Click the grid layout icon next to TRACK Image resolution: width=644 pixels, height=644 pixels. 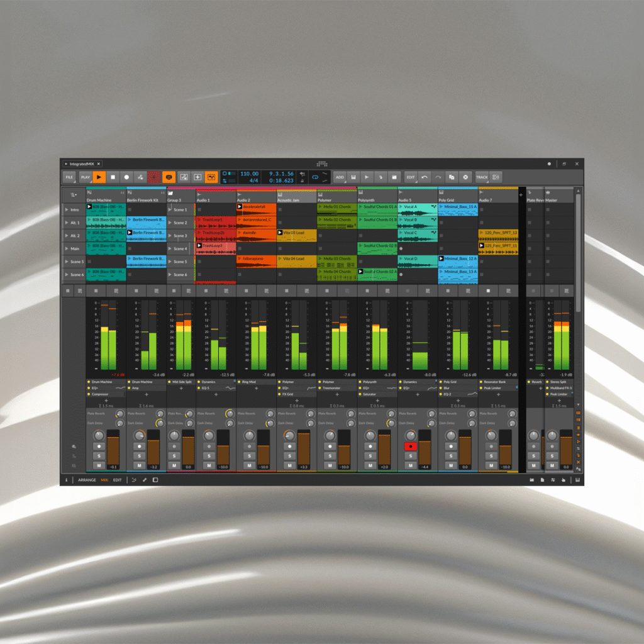pyautogui.click(x=496, y=177)
